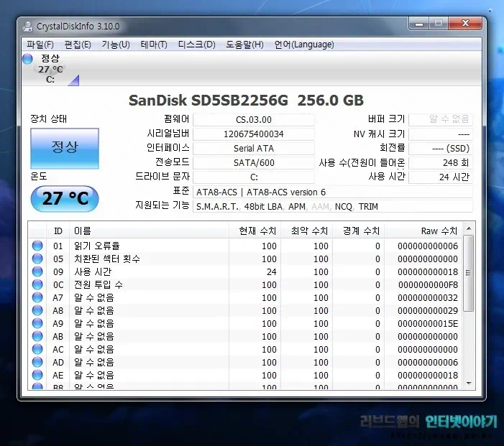Click raw value 000000000029
This screenshot has width=504, height=446.
point(428,310)
